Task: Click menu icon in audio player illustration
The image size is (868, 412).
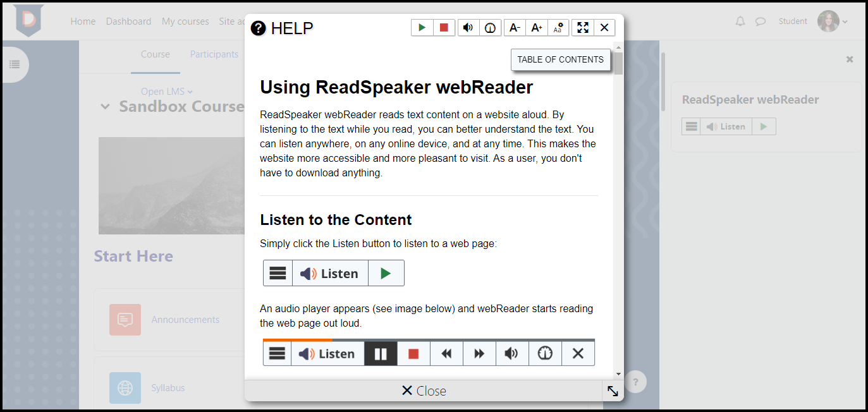Action: [277, 354]
